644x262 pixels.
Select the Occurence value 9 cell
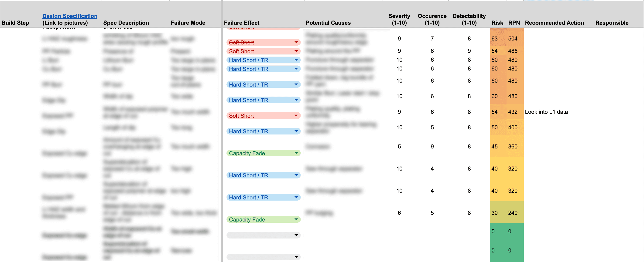(x=432, y=147)
